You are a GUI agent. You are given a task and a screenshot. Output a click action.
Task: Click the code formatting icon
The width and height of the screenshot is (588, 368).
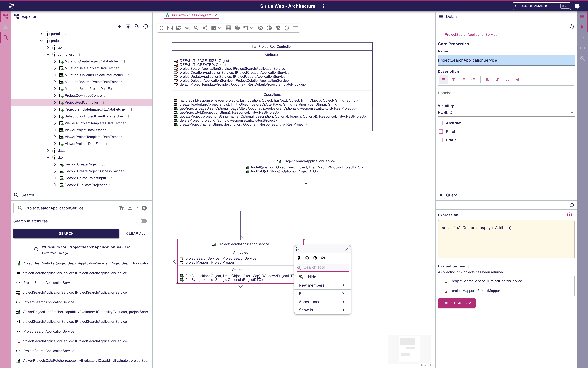coord(507,80)
